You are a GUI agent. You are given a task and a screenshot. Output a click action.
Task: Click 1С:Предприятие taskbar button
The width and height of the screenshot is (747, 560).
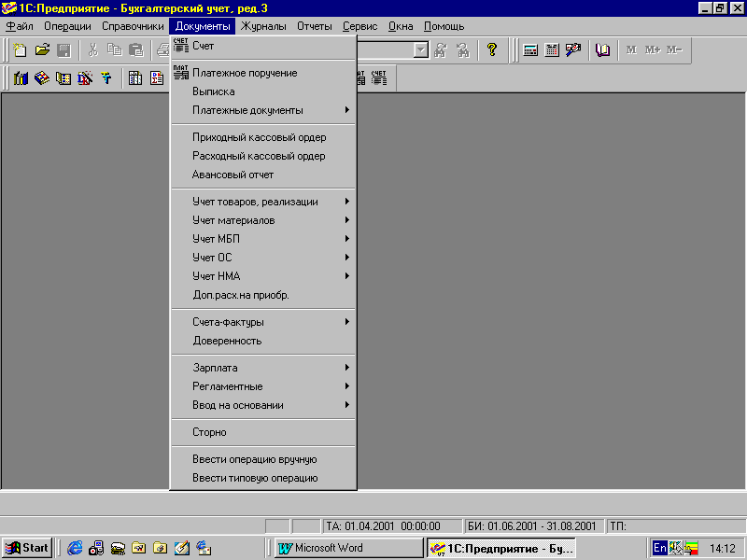coord(501,548)
